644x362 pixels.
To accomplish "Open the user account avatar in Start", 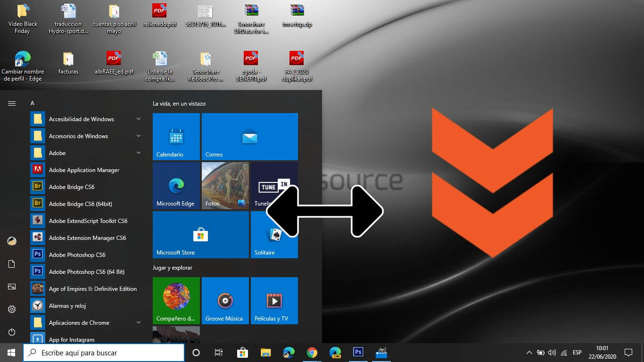I will pos(12,241).
